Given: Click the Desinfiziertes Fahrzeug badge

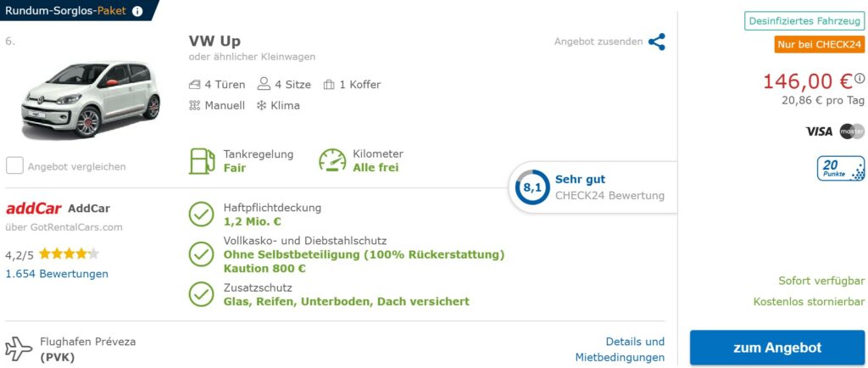Looking at the screenshot, I should (804, 21).
